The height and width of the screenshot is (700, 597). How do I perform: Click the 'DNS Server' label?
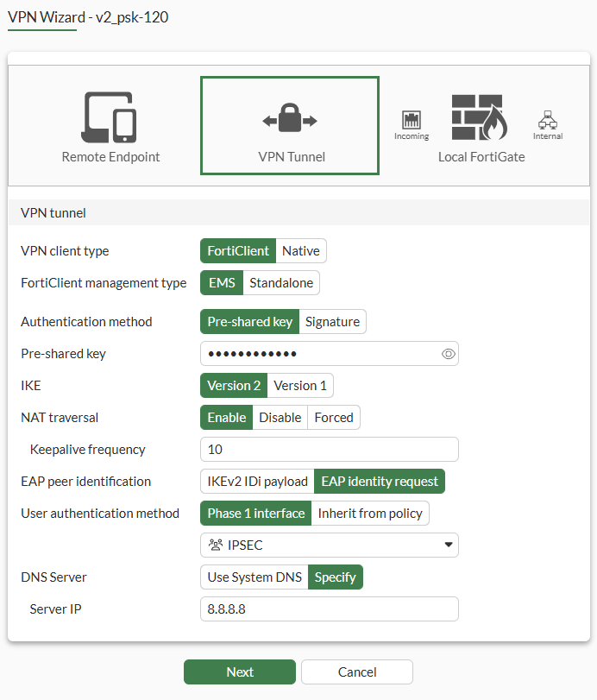53,577
